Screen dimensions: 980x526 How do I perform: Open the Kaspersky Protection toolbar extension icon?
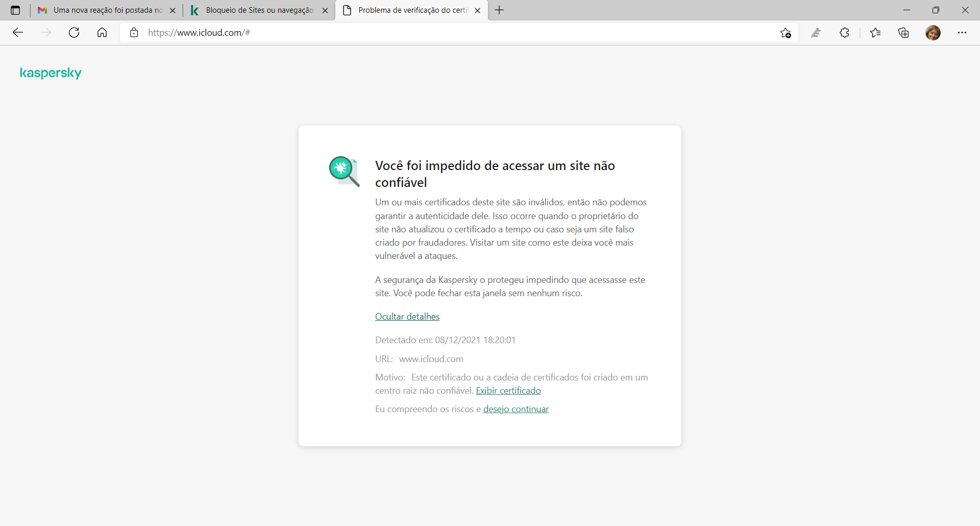[x=816, y=33]
